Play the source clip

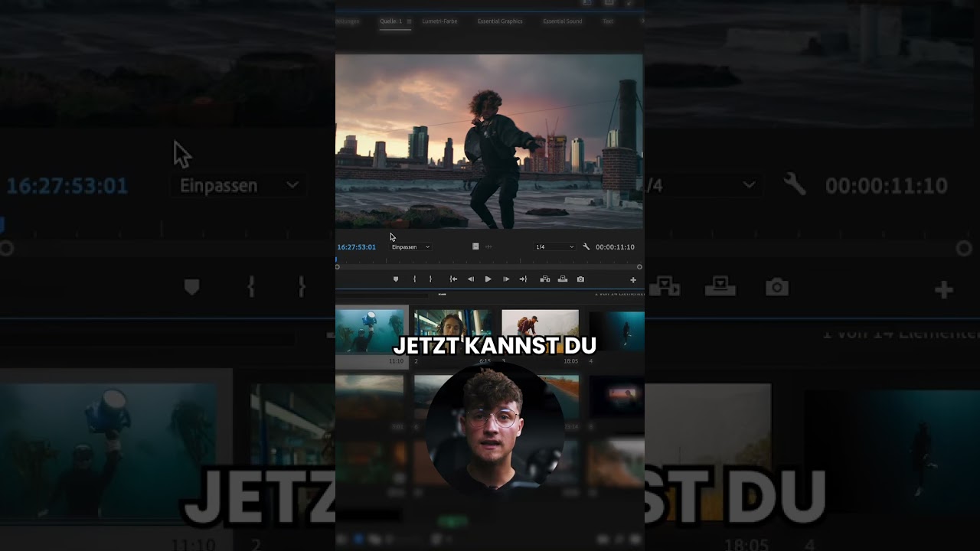coord(488,279)
